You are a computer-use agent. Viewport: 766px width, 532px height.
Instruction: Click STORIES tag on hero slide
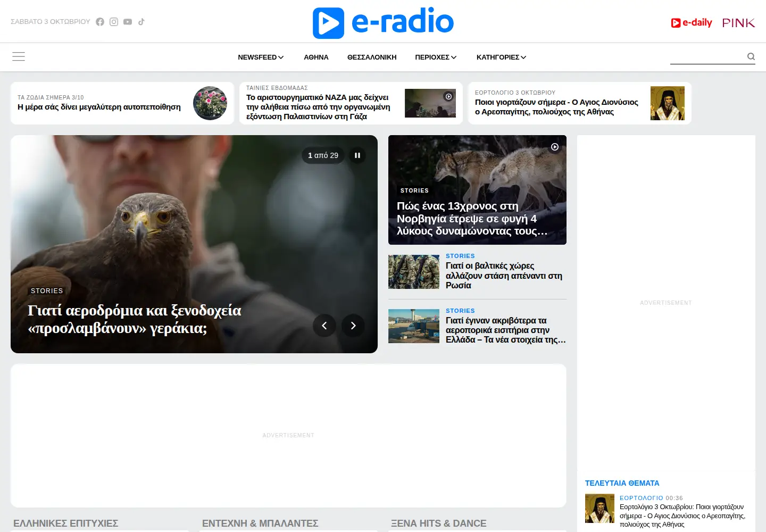pos(47,290)
